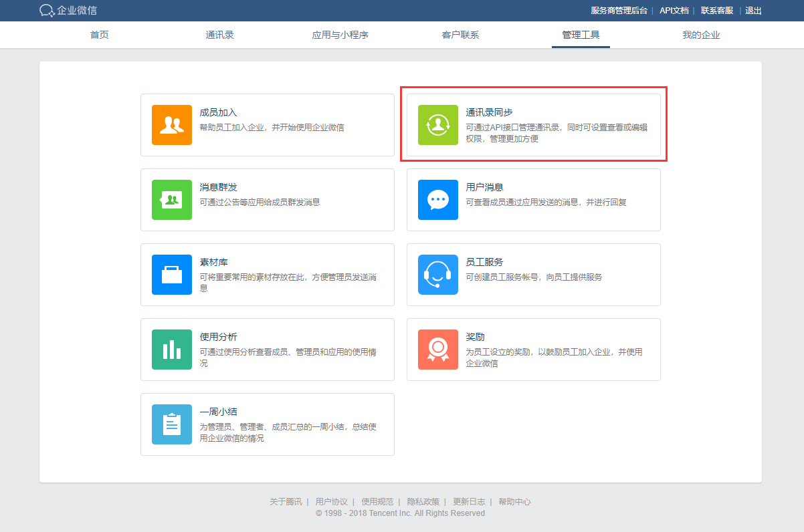Image resolution: width=804 pixels, height=532 pixels.
Task: Open the 通讯录 tab
Action: (219, 35)
